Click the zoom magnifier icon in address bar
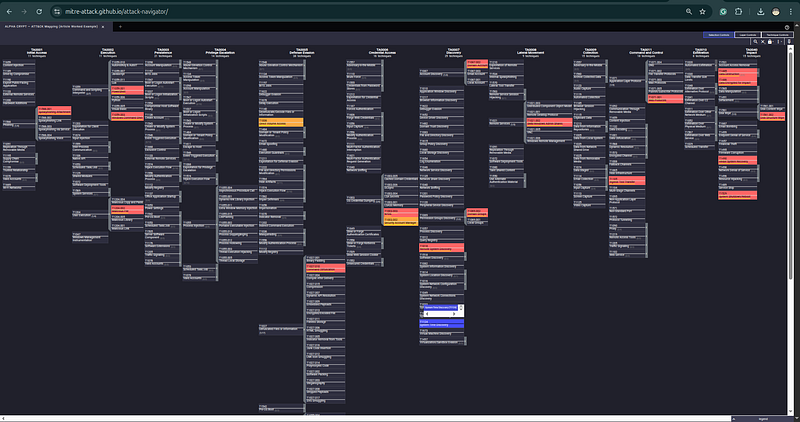The image size is (800, 422). click(689, 11)
